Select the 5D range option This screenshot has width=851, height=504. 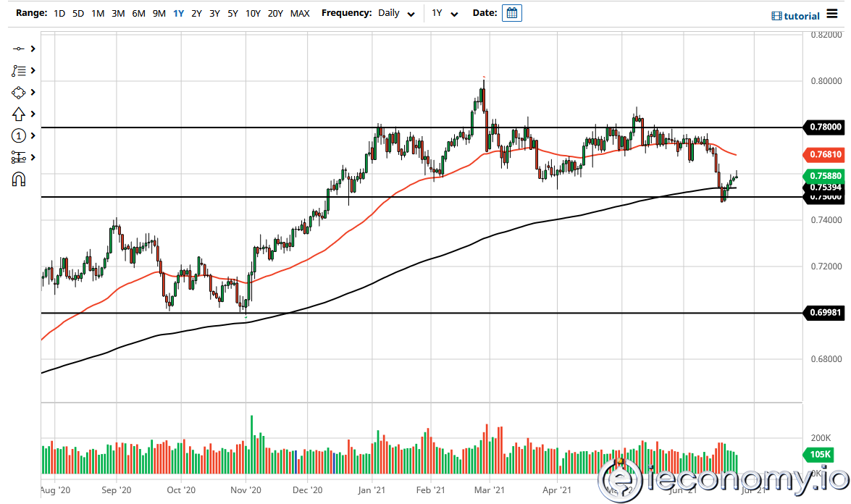tap(77, 13)
